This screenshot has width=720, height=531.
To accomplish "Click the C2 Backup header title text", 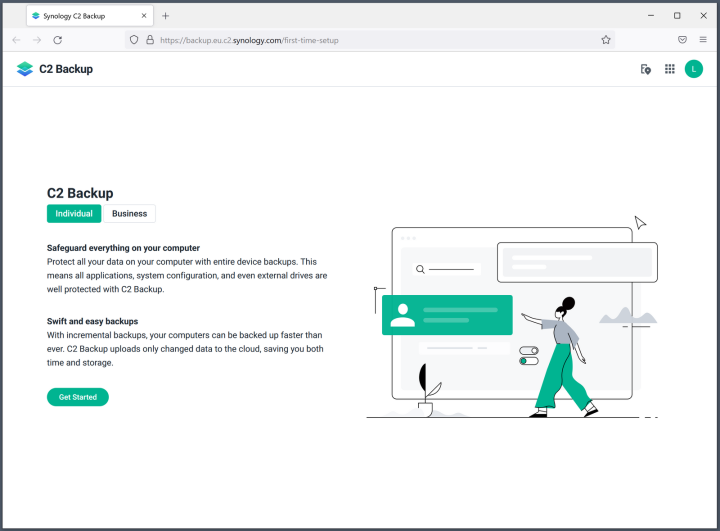I will pos(66,69).
